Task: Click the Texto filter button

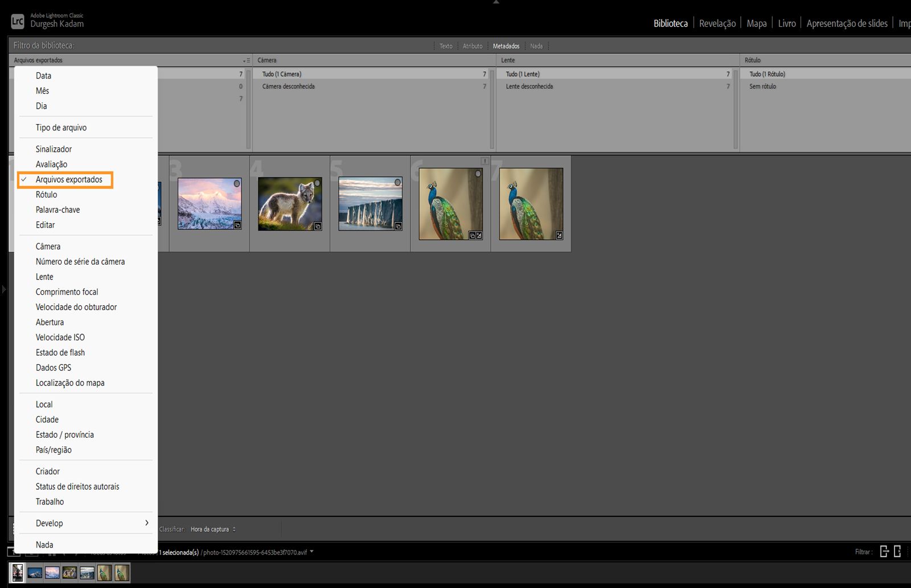Action: [446, 46]
